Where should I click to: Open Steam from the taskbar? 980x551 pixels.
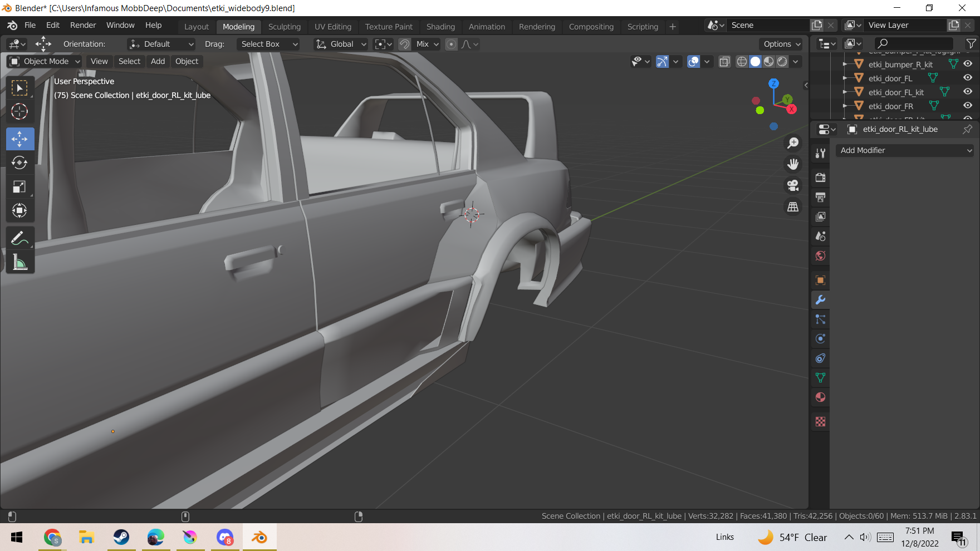pyautogui.click(x=121, y=537)
